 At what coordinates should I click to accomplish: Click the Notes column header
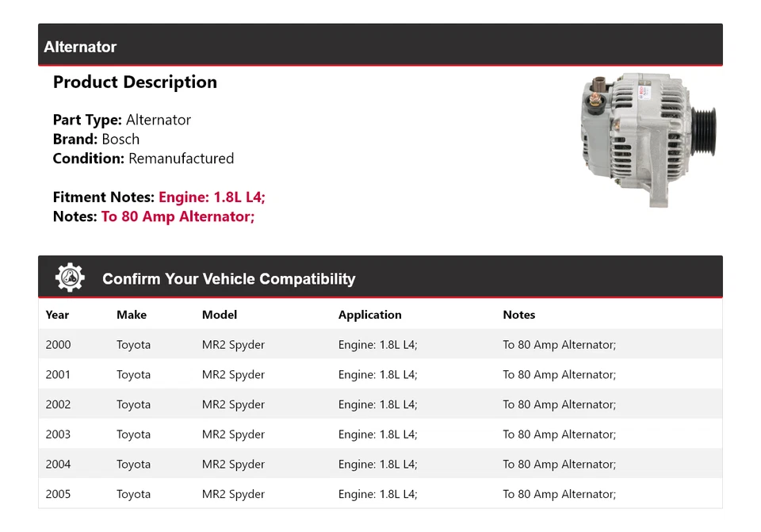click(518, 315)
